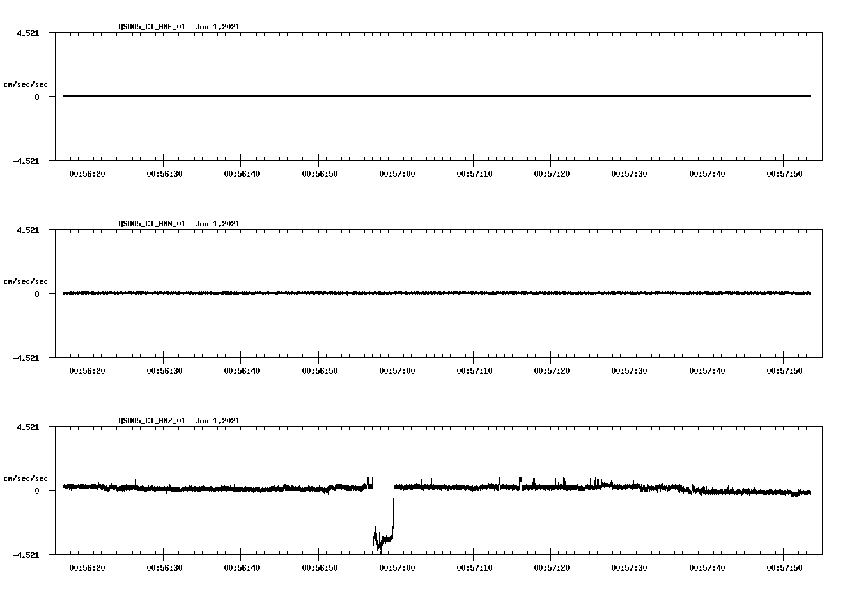Click the cm/sec/sec unit label on HNE plot
This screenshot has height=591, width=868.
click(x=26, y=84)
